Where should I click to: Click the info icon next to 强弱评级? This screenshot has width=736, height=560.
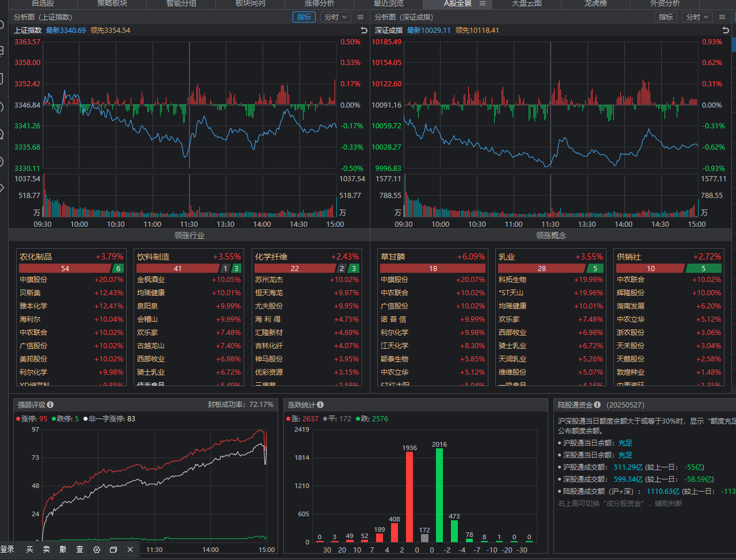coord(50,405)
